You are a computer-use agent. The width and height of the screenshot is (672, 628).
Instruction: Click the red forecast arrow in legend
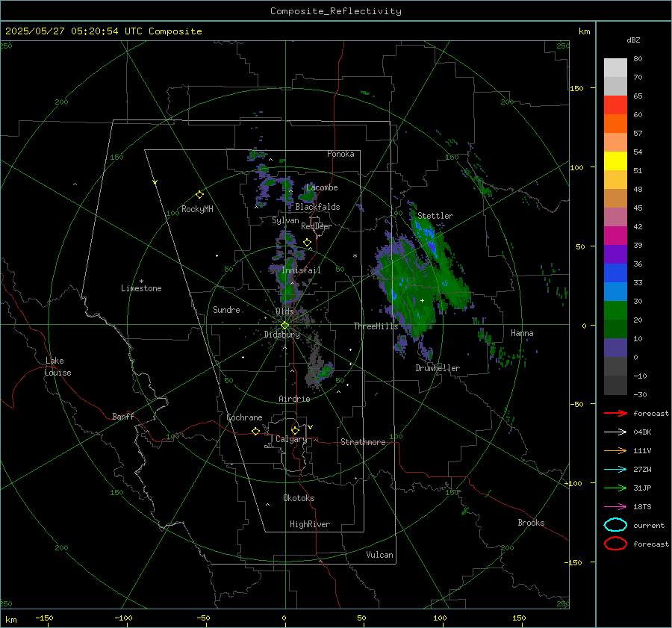615,413
